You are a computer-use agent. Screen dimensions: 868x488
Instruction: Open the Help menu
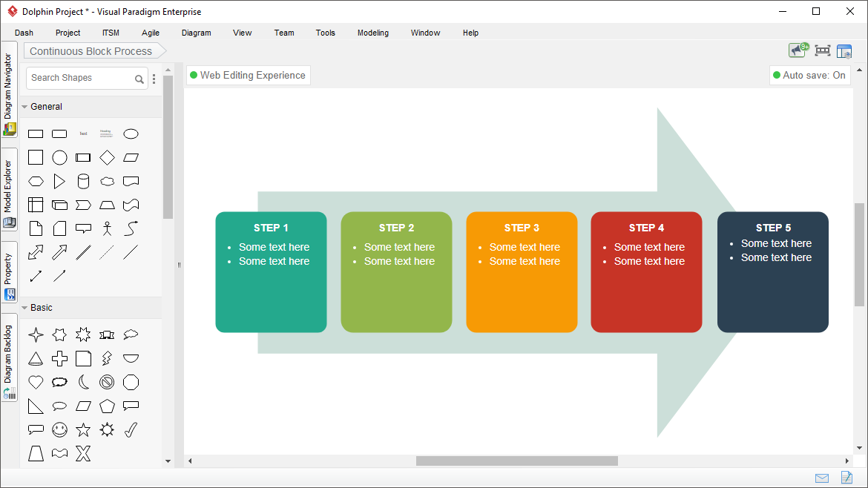470,33
